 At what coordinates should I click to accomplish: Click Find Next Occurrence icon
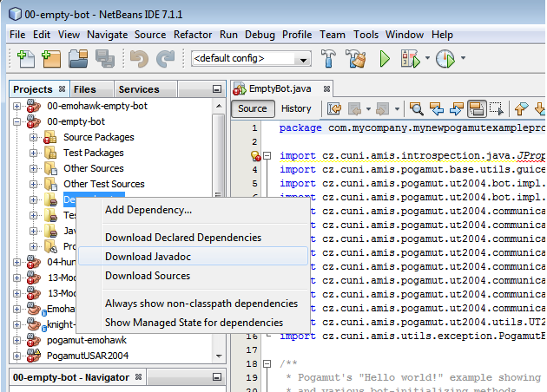(x=457, y=108)
